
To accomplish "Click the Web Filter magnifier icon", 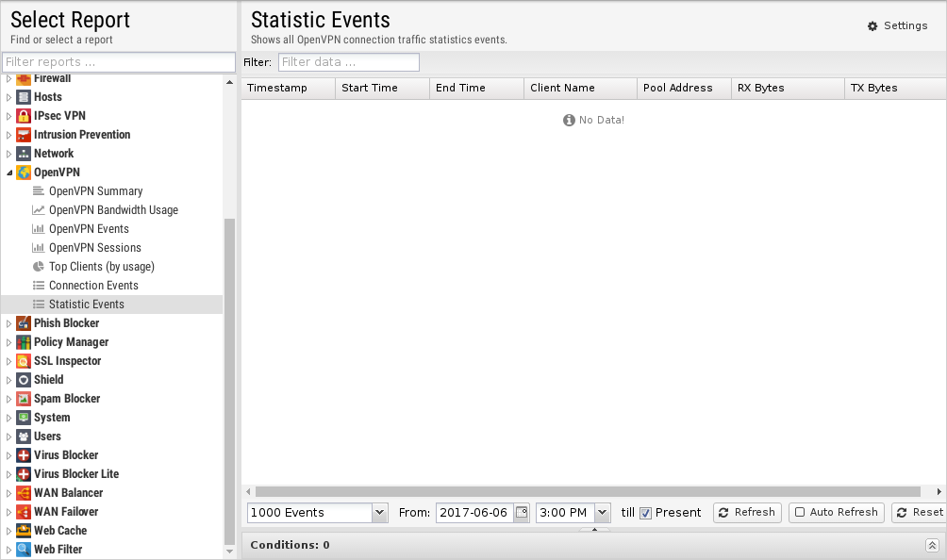I will click(x=24, y=549).
